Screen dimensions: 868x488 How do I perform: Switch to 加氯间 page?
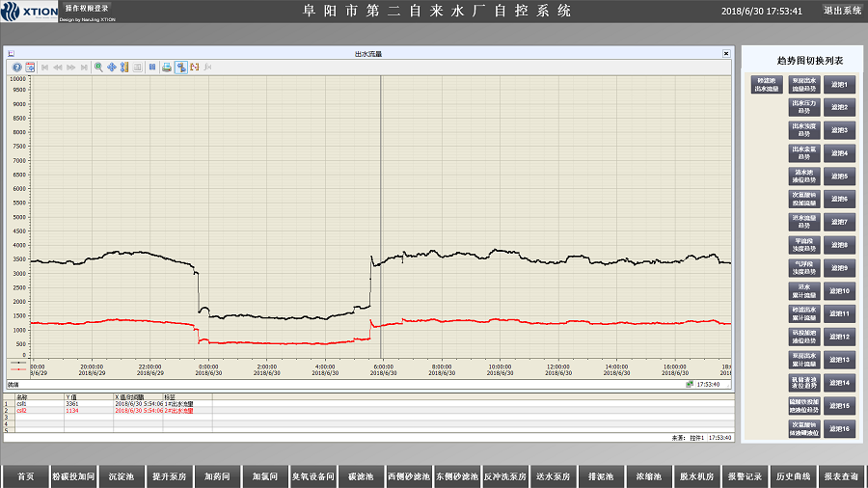265,476
